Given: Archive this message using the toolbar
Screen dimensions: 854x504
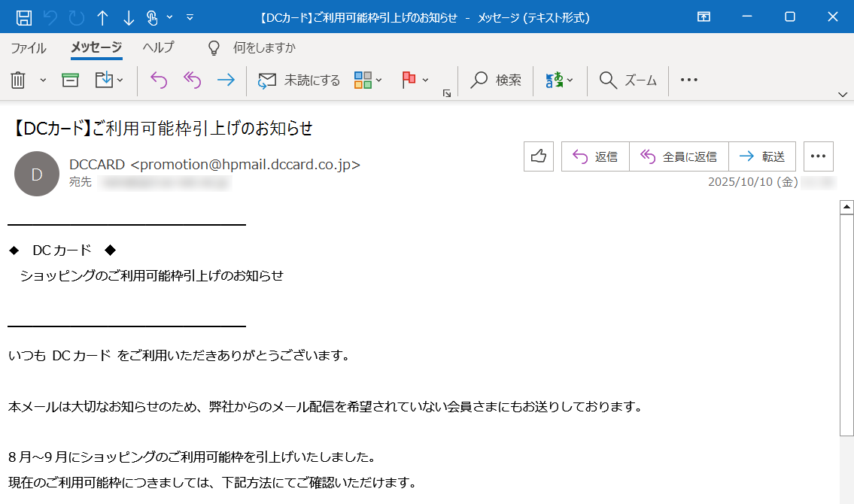Looking at the screenshot, I should pyautogui.click(x=70, y=80).
